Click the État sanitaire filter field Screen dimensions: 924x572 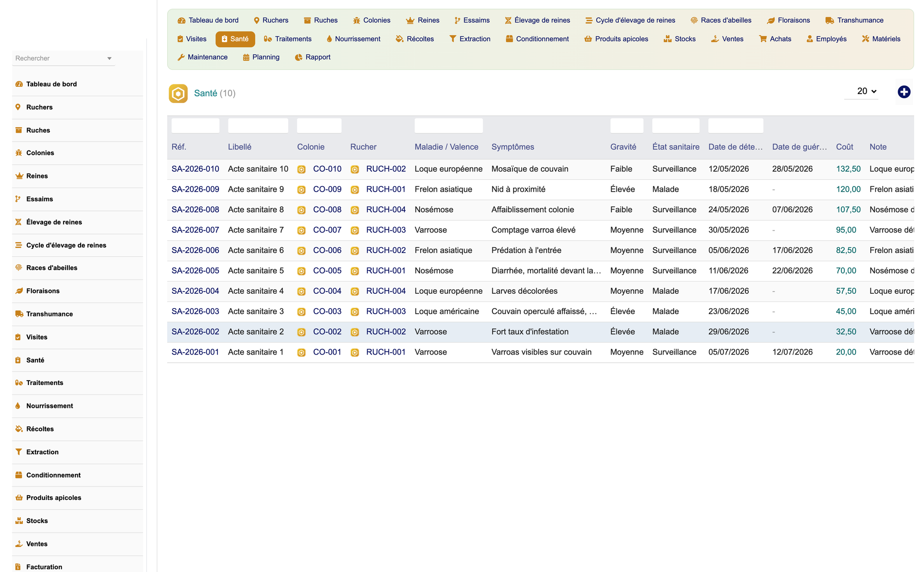[x=676, y=126]
